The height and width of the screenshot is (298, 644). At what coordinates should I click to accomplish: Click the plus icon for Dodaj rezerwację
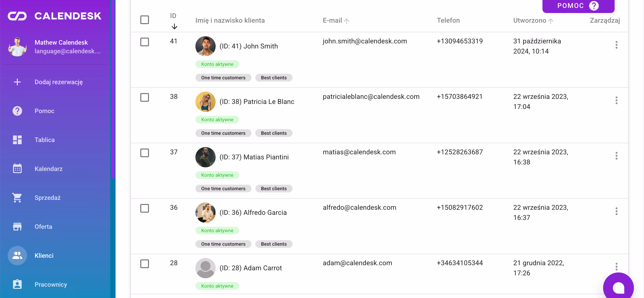17,82
